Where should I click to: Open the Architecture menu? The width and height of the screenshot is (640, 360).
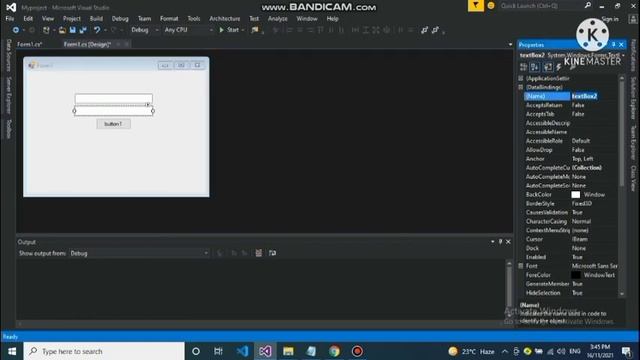224,18
